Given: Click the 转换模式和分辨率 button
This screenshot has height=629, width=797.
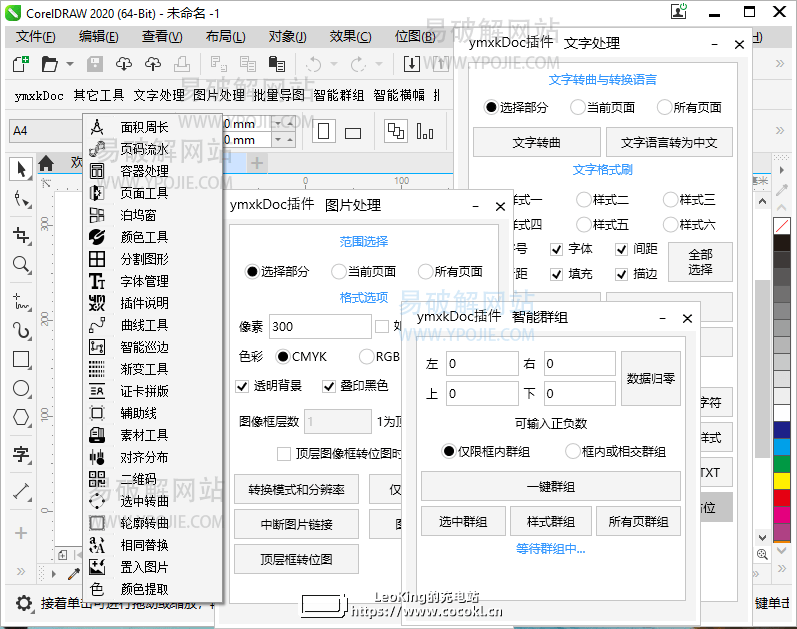Looking at the screenshot, I should click(296, 490).
